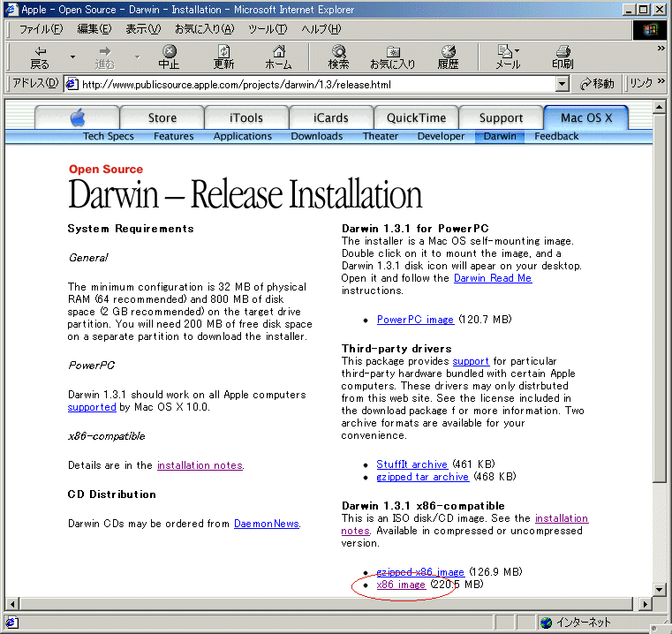This screenshot has width=672, height=634.
Task: Click the vertical scrollbar thumb
Action: click(x=660, y=298)
